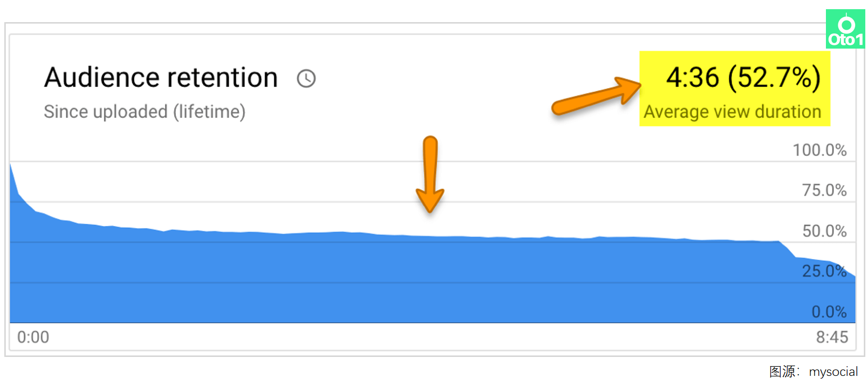Click the green Oto1 logo

pyautogui.click(x=845, y=30)
